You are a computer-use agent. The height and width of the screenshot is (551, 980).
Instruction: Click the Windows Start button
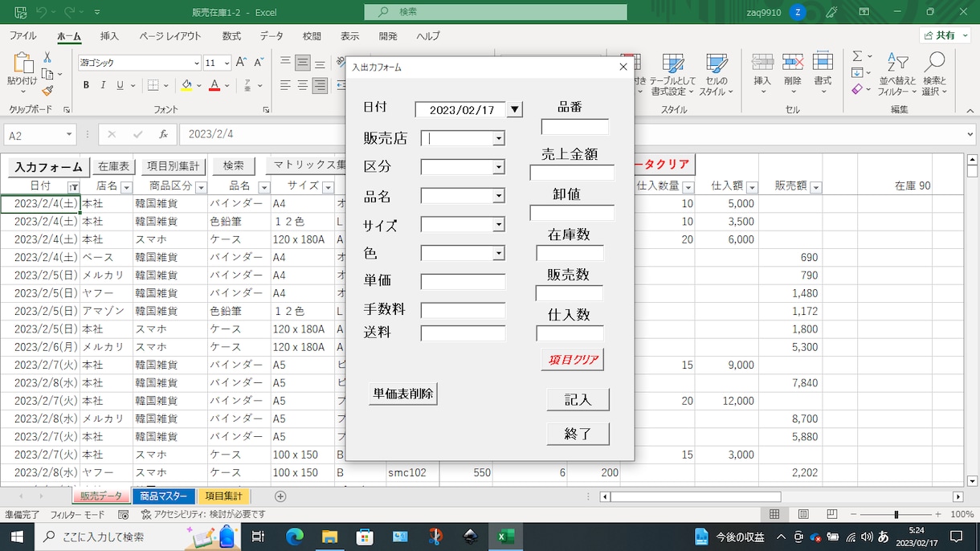(16, 537)
